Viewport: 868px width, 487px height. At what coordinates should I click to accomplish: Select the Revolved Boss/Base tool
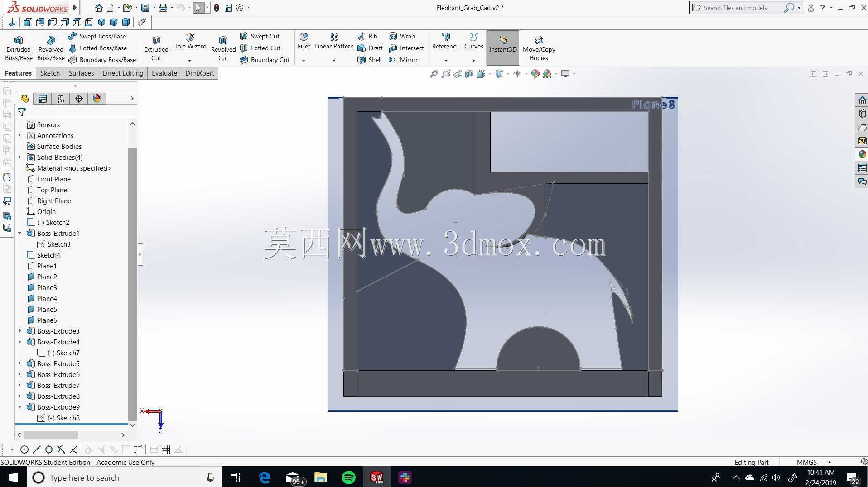point(51,48)
